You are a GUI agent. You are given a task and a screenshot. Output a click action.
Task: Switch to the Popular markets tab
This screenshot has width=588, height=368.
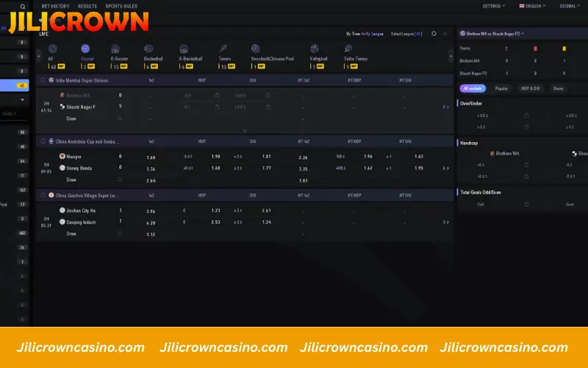click(x=501, y=88)
